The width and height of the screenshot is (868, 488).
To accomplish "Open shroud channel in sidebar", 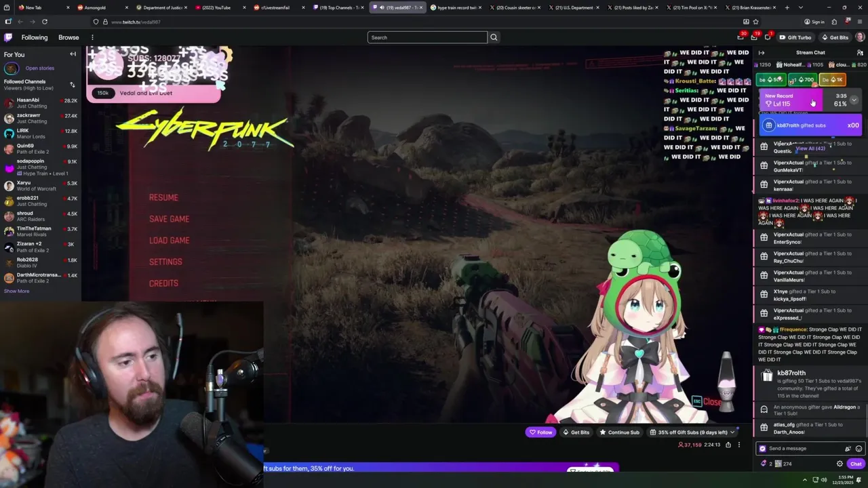I will point(41,216).
